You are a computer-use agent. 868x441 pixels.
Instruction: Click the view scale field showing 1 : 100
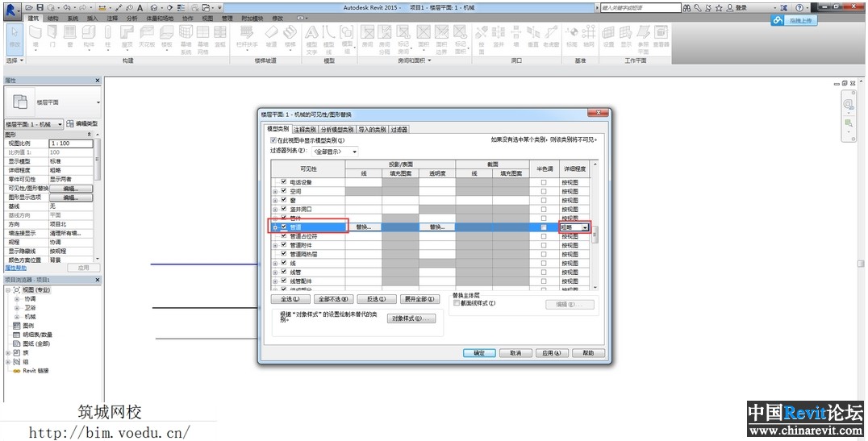pyautogui.click(x=71, y=144)
